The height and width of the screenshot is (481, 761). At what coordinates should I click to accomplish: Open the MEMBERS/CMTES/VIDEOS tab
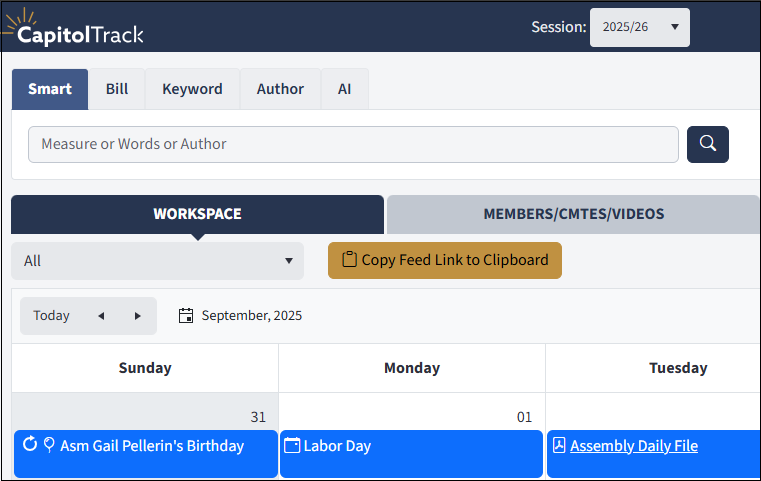(573, 214)
